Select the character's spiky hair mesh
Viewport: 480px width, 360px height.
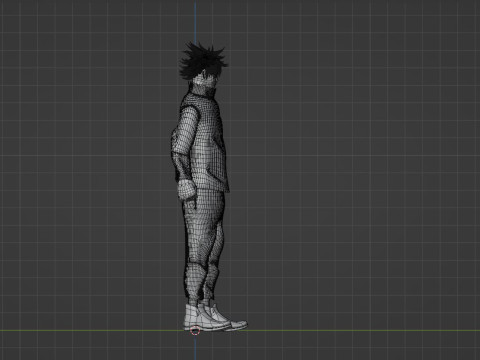coord(203,62)
